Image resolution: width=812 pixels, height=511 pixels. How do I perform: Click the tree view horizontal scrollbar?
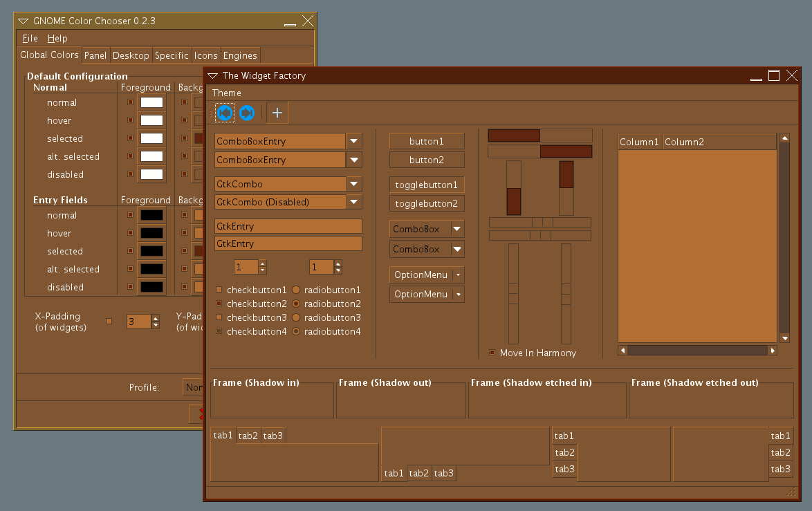pos(698,351)
